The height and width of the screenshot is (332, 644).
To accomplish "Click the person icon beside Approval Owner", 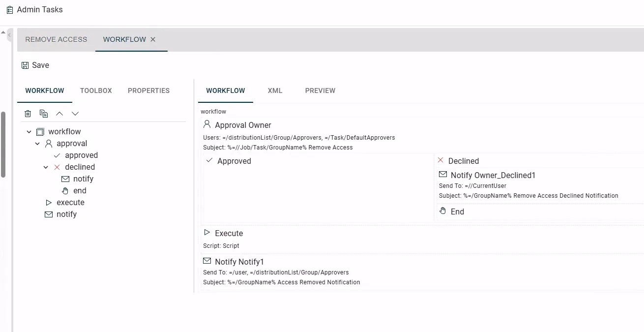I will coord(207,124).
